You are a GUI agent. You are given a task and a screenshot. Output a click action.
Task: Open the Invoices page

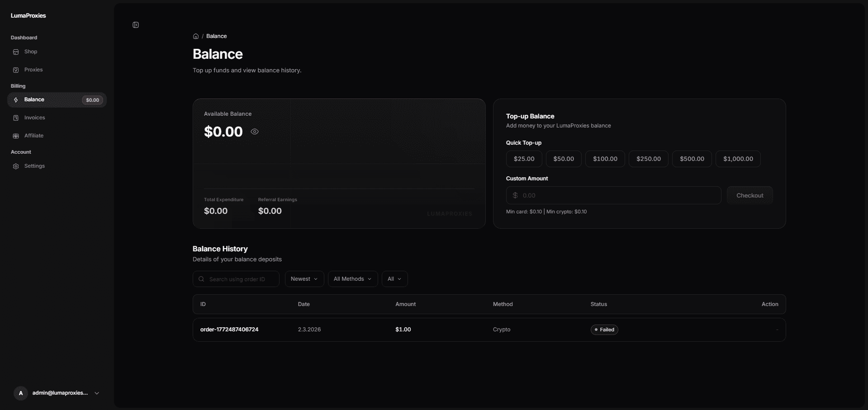35,118
